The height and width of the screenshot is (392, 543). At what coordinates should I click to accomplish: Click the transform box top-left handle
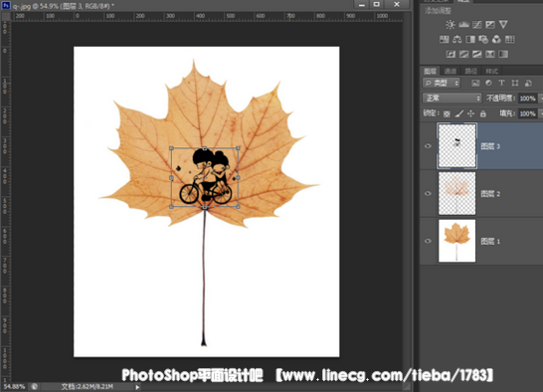pyautogui.click(x=171, y=148)
